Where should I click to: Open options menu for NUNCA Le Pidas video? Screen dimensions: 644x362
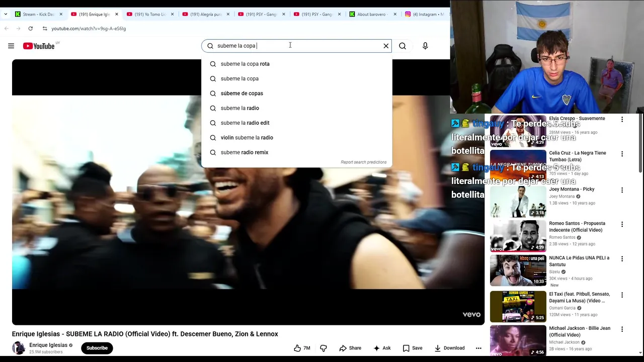pyautogui.click(x=622, y=259)
